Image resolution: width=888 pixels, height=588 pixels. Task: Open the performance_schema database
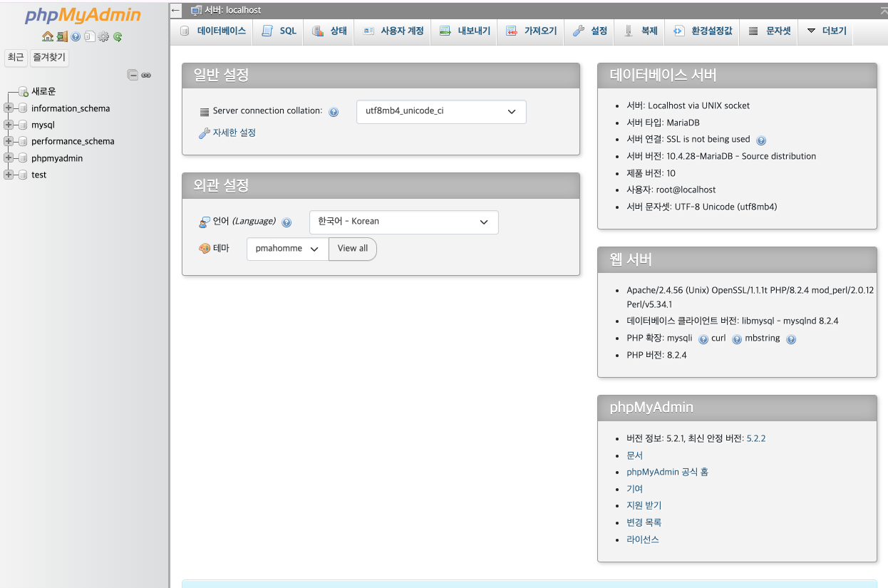pyautogui.click(x=73, y=141)
